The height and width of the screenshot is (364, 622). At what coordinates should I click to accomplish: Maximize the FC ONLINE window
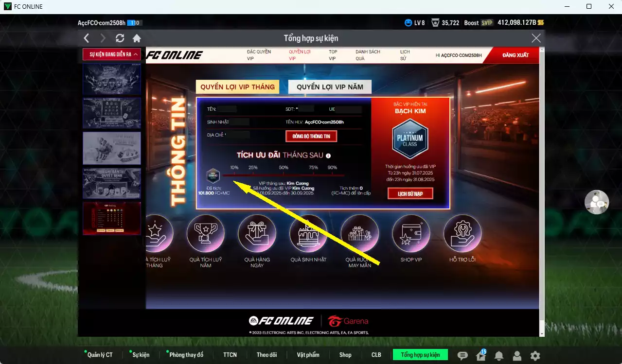[x=589, y=7]
